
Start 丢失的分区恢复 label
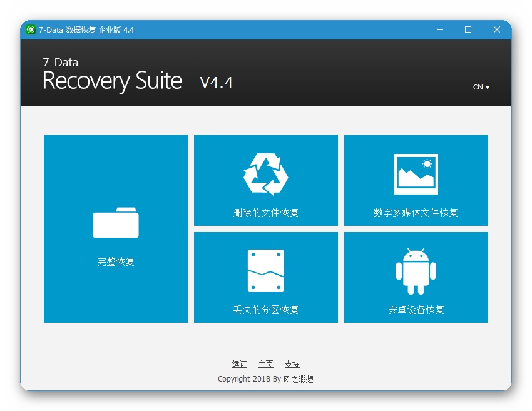click(x=265, y=310)
